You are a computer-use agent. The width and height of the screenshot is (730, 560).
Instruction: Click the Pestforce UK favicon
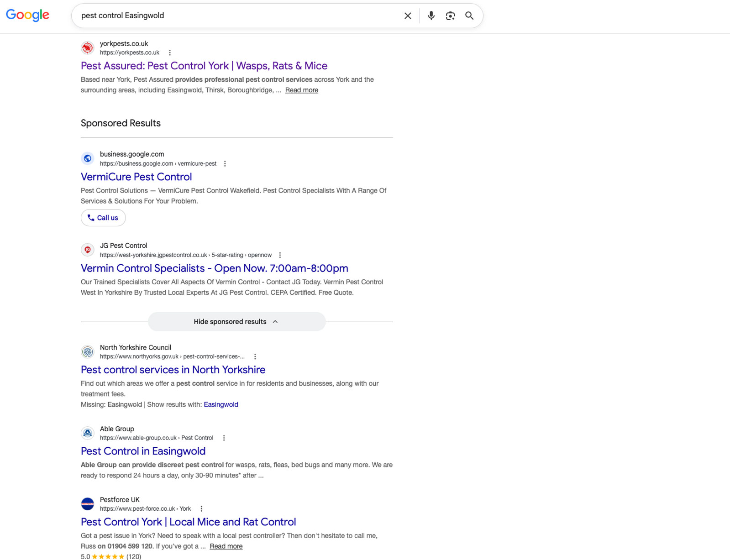click(x=88, y=504)
